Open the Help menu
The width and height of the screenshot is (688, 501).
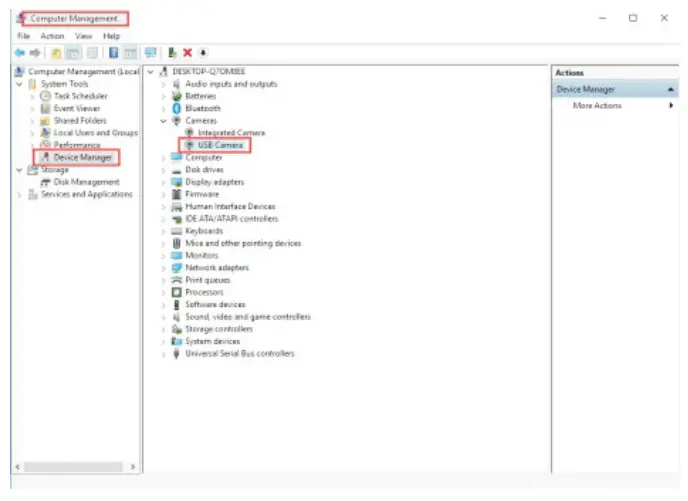point(111,36)
